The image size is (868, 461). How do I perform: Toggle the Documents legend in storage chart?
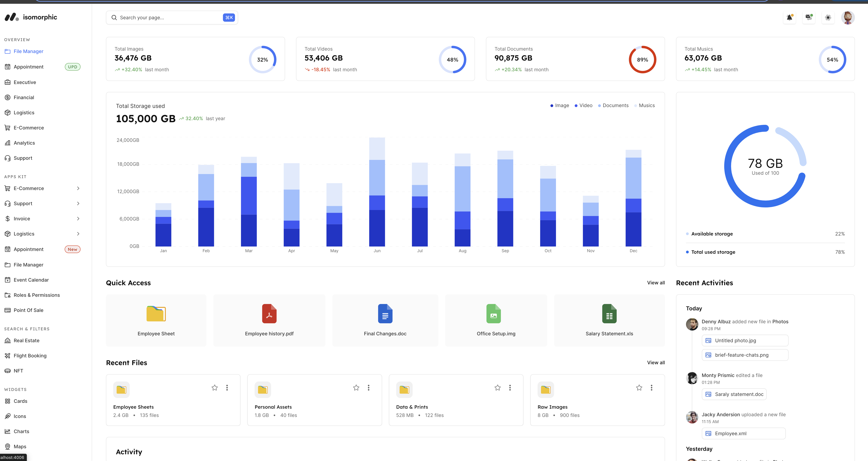tap(613, 106)
